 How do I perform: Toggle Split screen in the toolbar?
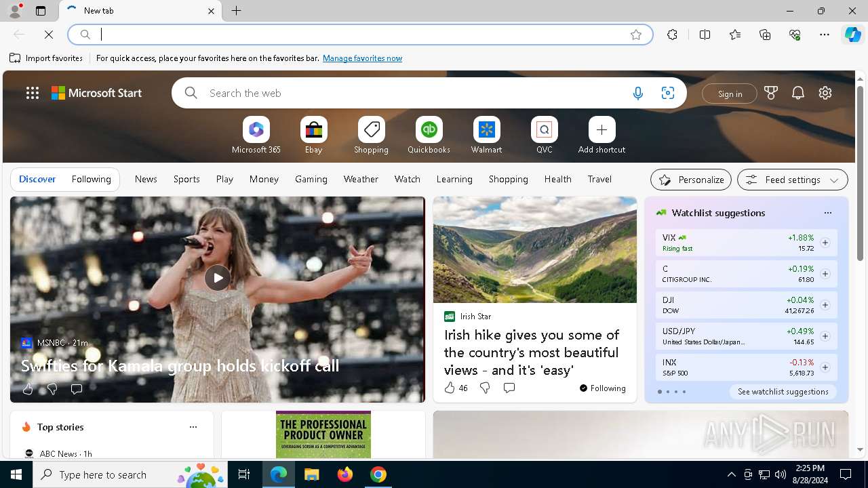(x=705, y=35)
